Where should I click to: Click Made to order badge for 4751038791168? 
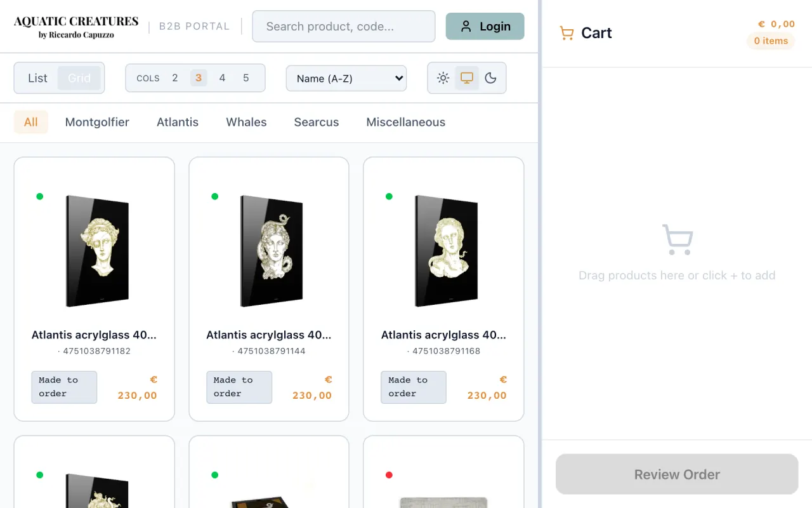(x=414, y=387)
